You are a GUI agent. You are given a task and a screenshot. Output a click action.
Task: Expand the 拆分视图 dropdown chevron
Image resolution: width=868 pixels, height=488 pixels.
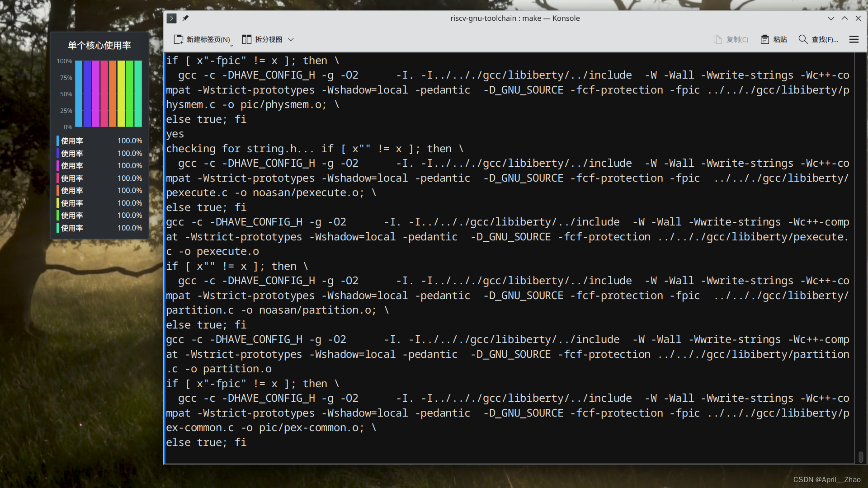[291, 40]
